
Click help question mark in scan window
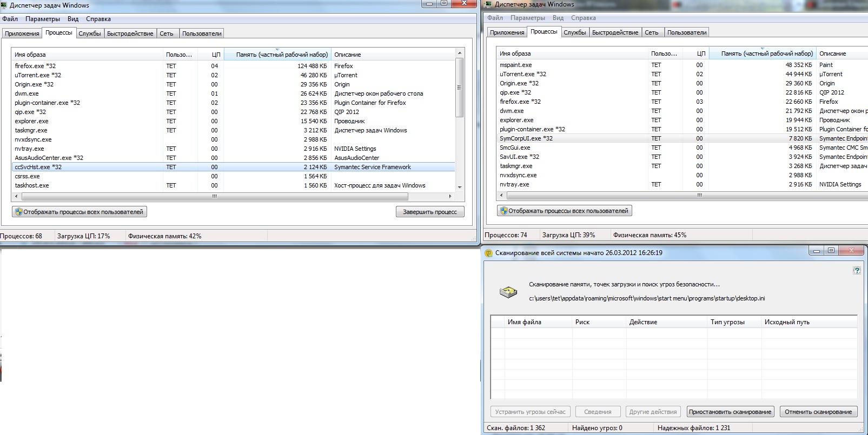tap(857, 270)
